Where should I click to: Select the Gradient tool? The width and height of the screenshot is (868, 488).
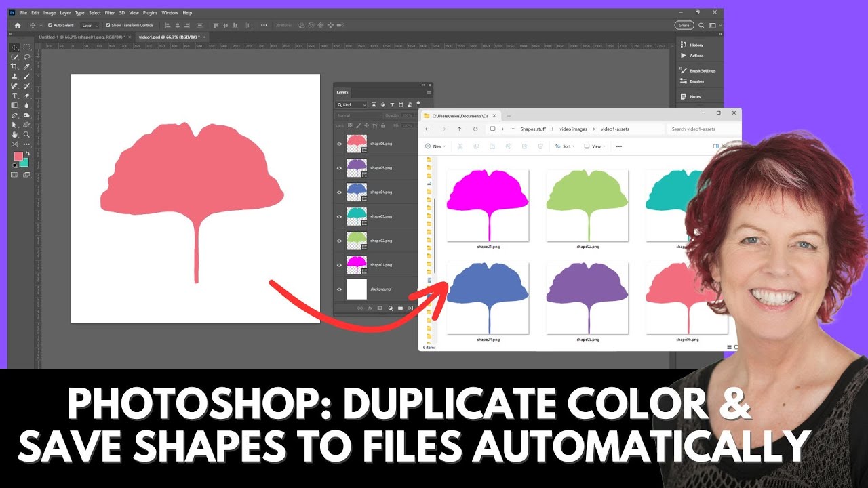click(x=14, y=105)
